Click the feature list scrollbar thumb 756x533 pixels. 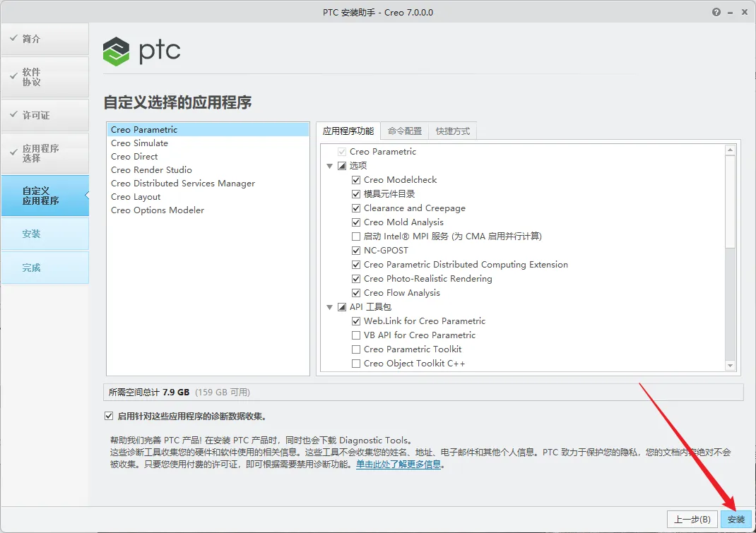[730, 201]
